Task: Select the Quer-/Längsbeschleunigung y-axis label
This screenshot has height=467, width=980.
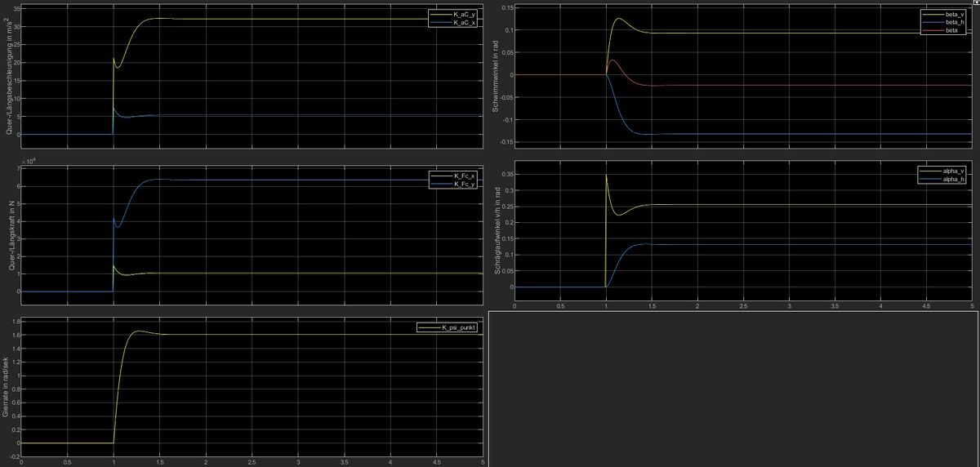Action: pos(7,75)
